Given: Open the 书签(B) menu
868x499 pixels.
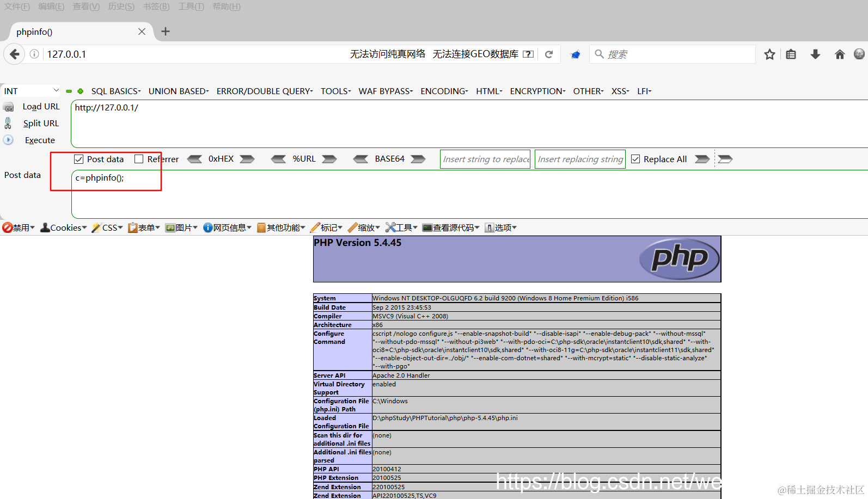Looking at the screenshot, I should 156,7.
